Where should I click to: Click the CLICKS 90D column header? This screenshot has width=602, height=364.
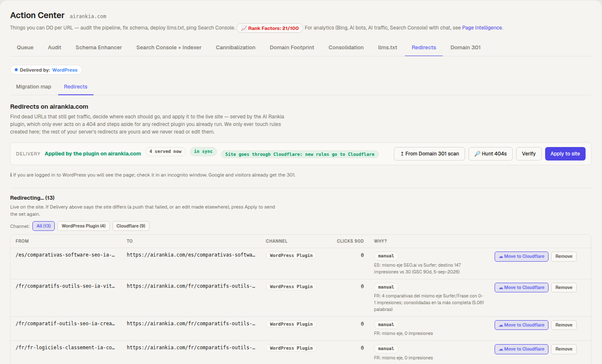point(350,241)
